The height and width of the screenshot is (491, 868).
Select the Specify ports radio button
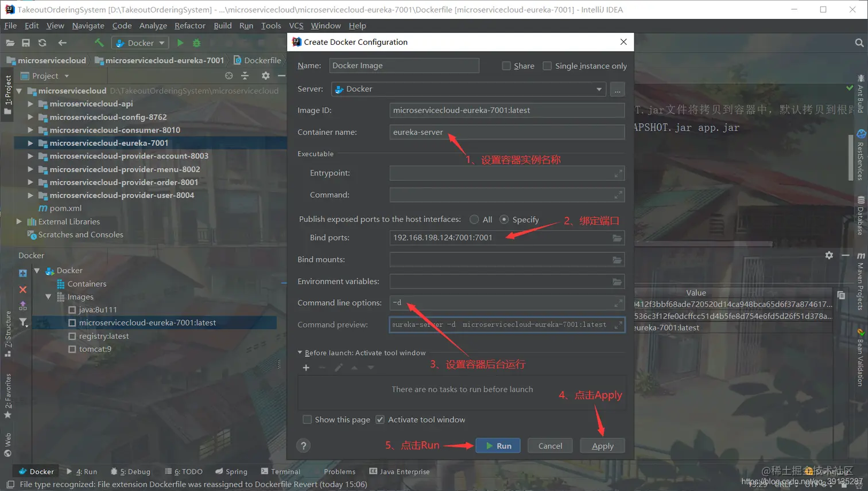coord(504,219)
